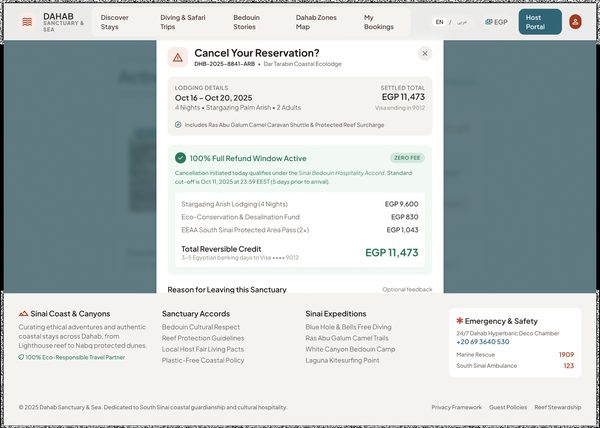600x428 pixels.
Task: Click the eco leaf icon in footer
Action: tap(21, 357)
